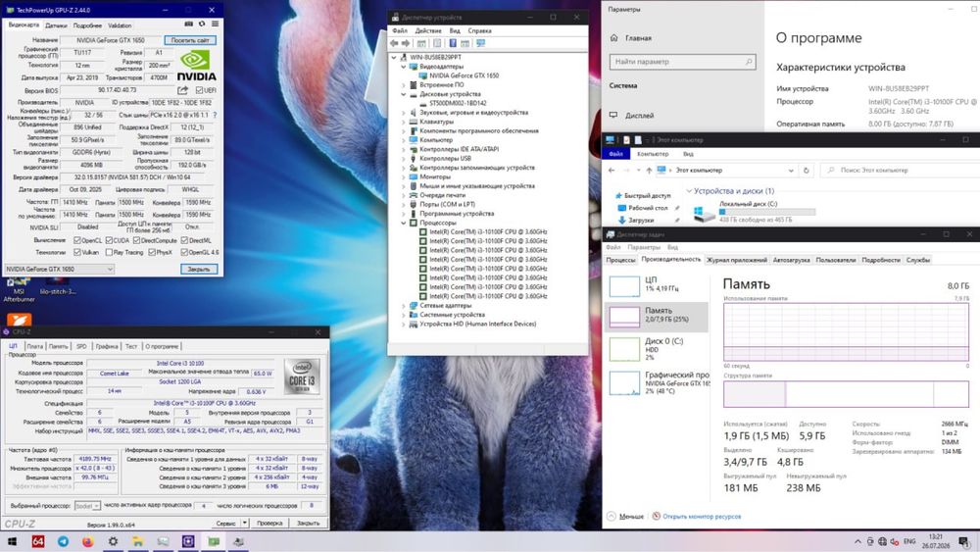The height and width of the screenshot is (552, 980).
Task: Open MSI Afterburner desktop shortcut
Action: [x=19, y=290]
